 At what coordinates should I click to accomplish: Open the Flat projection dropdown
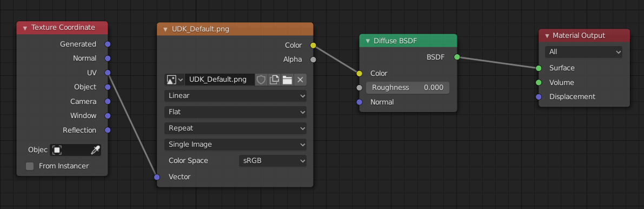235,112
